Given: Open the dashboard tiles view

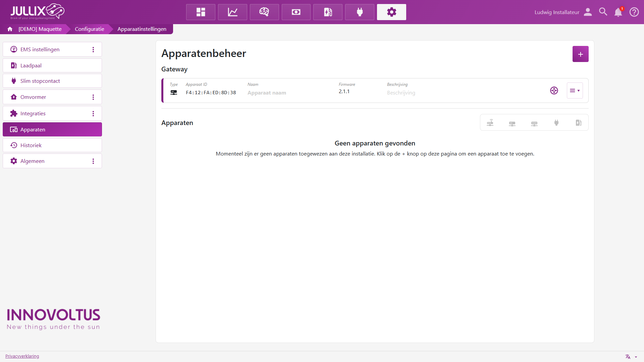Looking at the screenshot, I should pos(201,12).
